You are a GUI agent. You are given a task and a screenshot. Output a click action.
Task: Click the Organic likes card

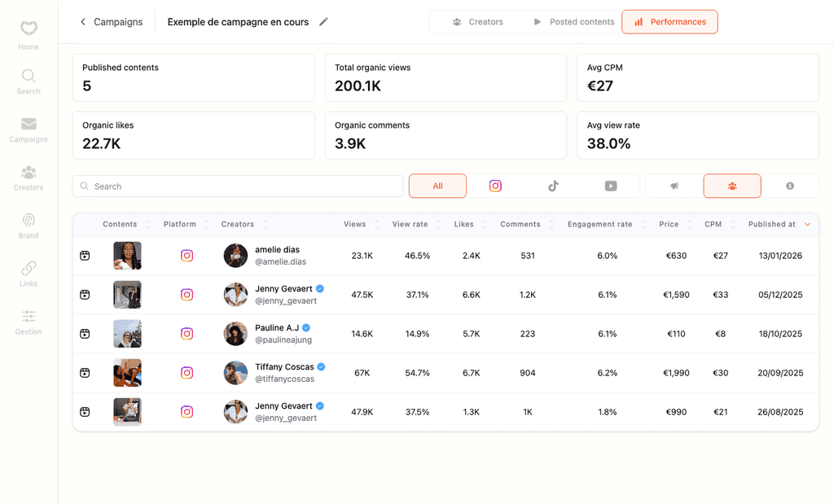pyautogui.click(x=194, y=136)
